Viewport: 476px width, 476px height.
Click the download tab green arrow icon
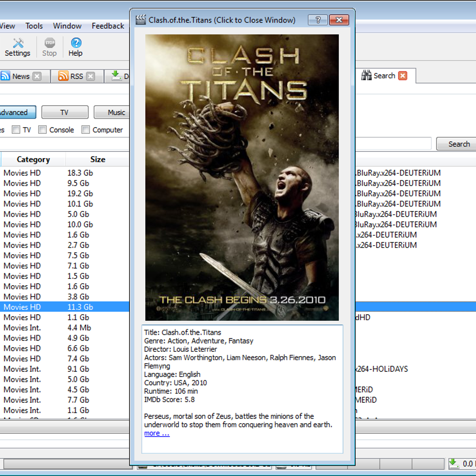coord(116,75)
